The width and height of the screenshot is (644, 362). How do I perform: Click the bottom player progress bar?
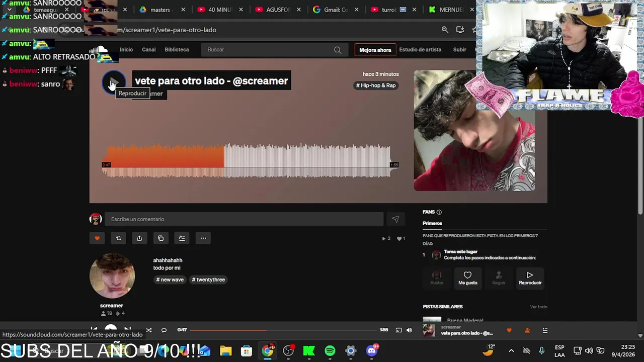coord(284,330)
